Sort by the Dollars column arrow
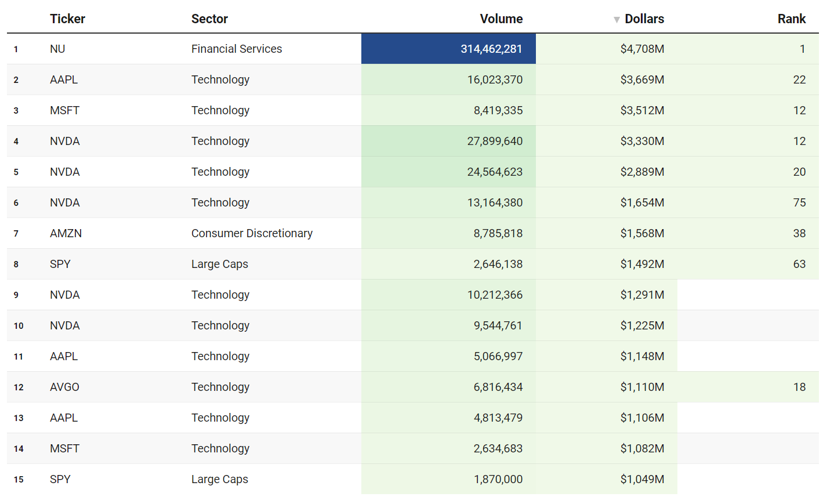Viewport: 823px width, 504px height. (x=617, y=20)
